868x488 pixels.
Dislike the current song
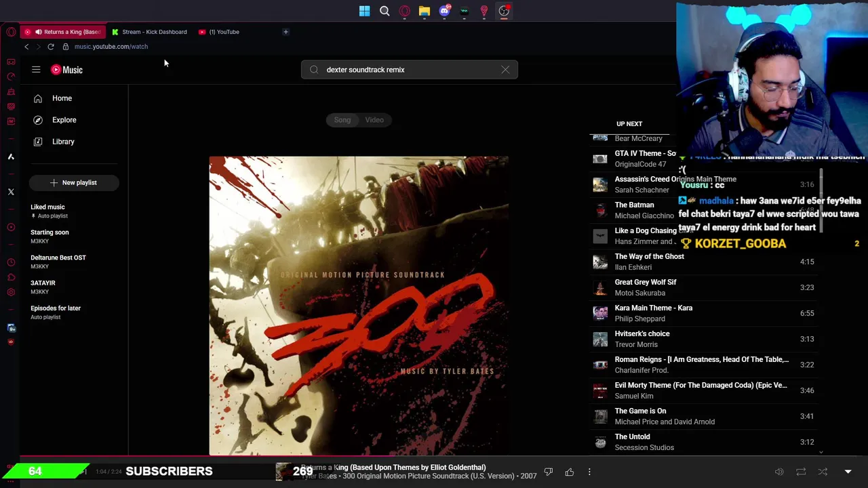coord(549,472)
